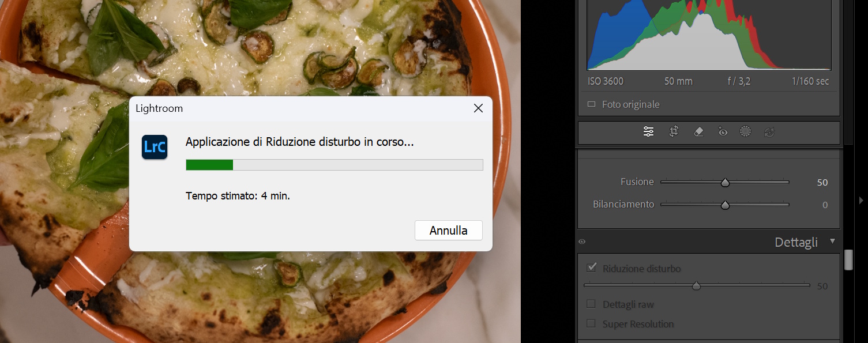This screenshot has height=343, width=868.
Task: Close the Lightroom progress dialog
Action: tap(478, 108)
